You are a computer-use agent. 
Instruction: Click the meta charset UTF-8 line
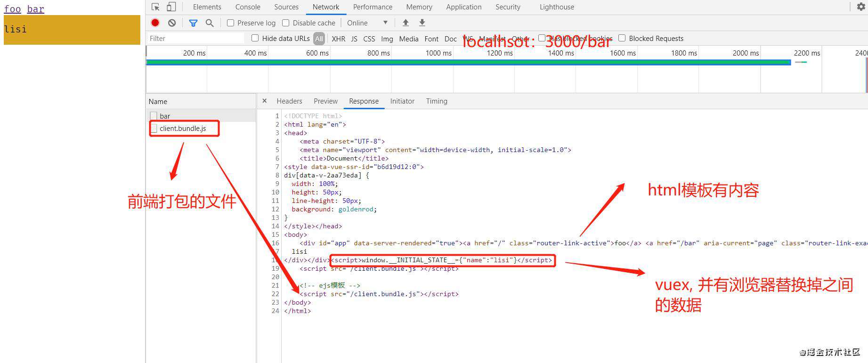pyautogui.click(x=342, y=141)
